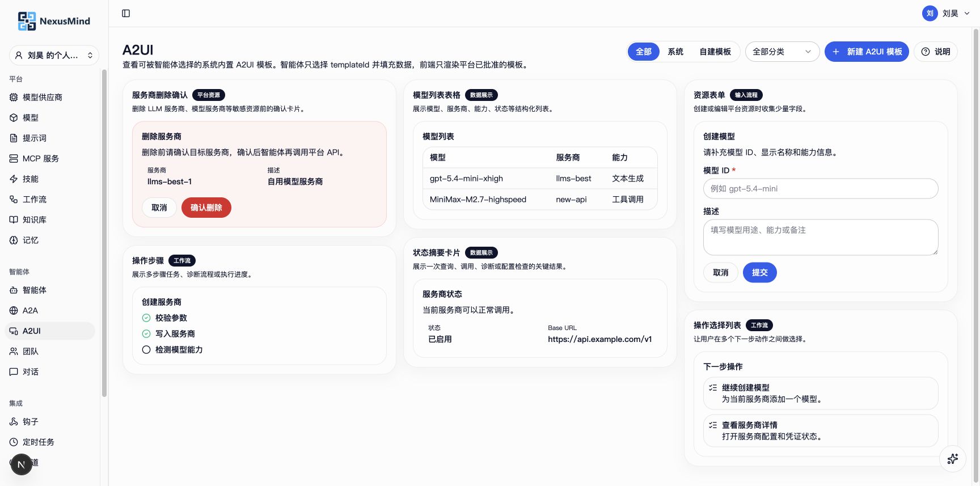
Task: Click the 对话 chat bubble icon
Action: pyautogui.click(x=14, y=371)
